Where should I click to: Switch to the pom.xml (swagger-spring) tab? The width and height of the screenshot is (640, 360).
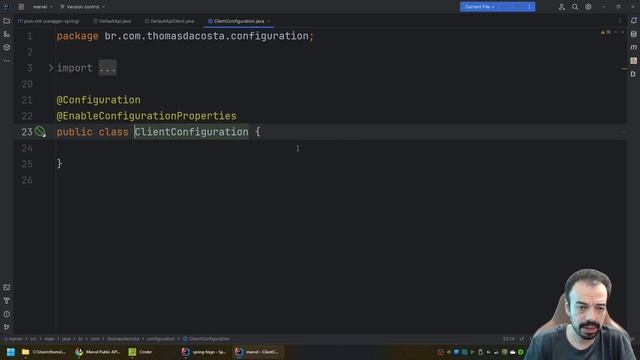(49, 21)
